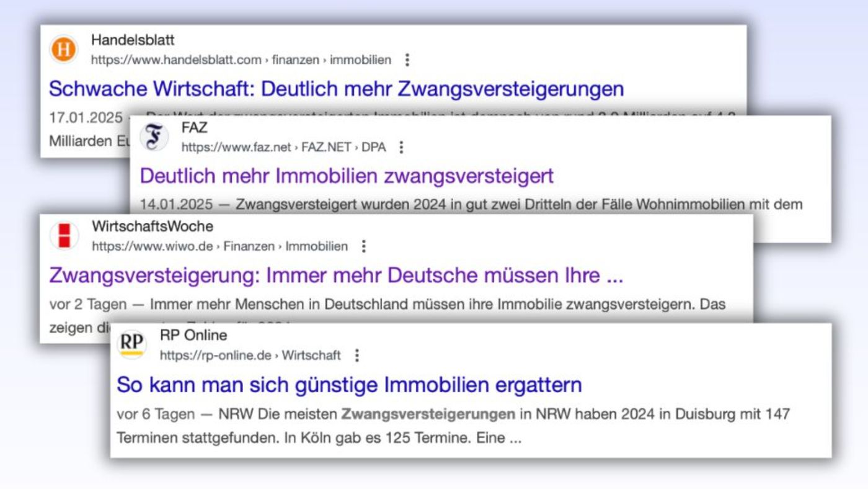
Task: Open the three-dot menu beside wiwo.de URL
Action: click(364, 246)
